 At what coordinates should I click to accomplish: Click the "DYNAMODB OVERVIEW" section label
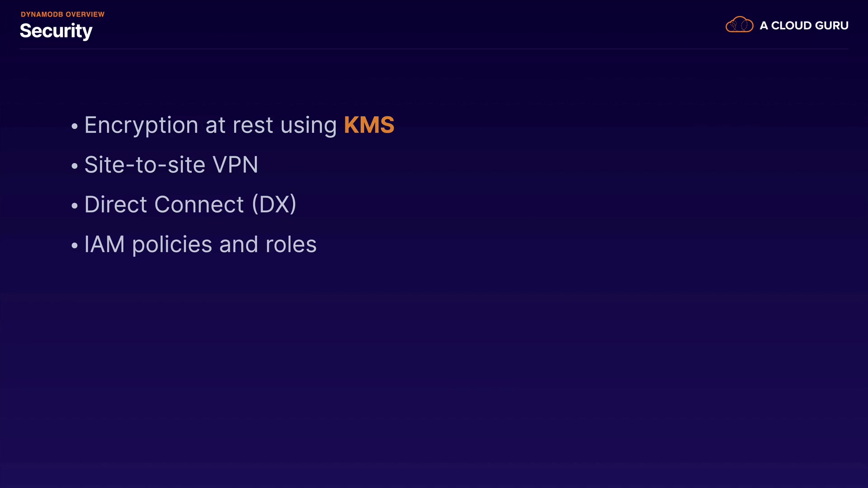coord(62,14)
